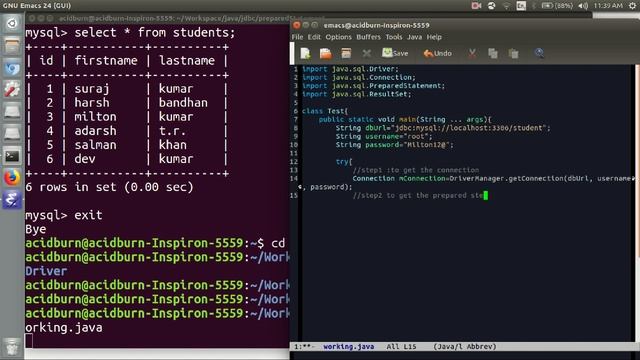640x360 pixels.
Task: Click the (Java/l Abbrev) mode indicator
Action: coord(465,347)
